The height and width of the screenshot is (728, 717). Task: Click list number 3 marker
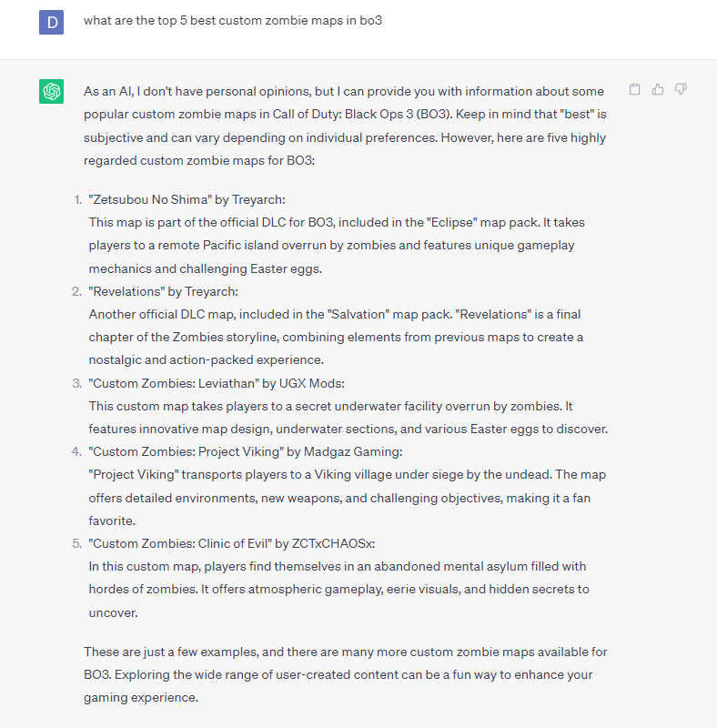click(77, 383)
